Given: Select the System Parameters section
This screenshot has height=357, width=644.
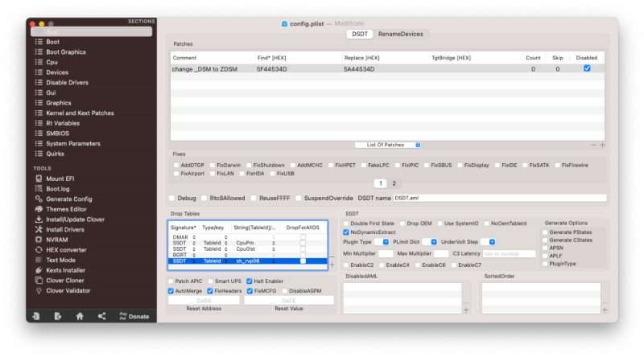Looking at the screenshot, I should click(72, 143).
